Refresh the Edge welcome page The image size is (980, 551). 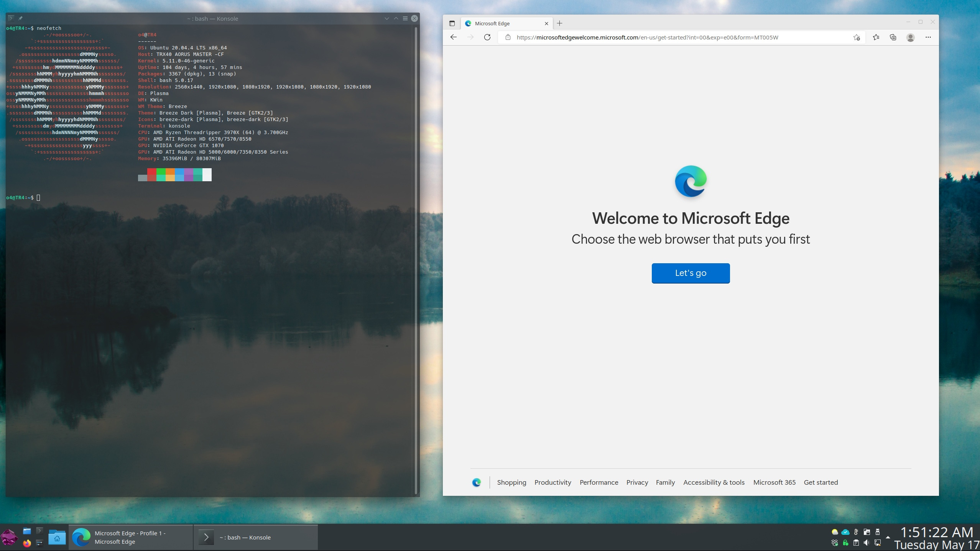(x=487, y=37)
